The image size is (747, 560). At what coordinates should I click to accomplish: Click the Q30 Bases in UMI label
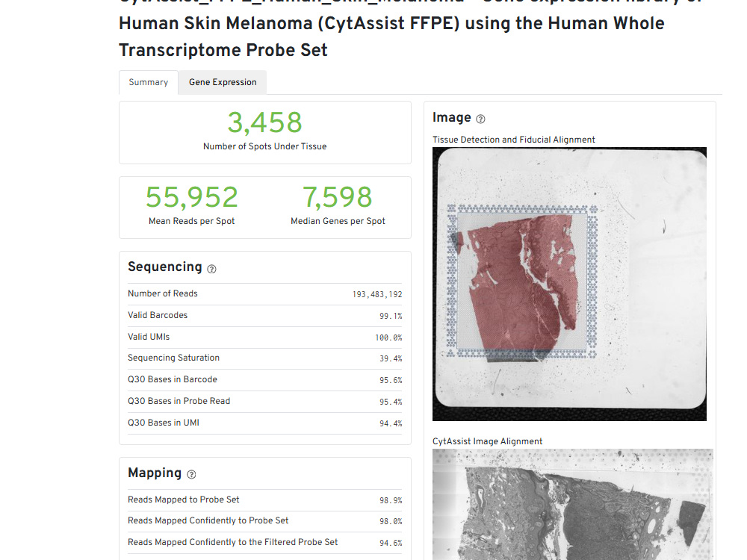[164, 423]
